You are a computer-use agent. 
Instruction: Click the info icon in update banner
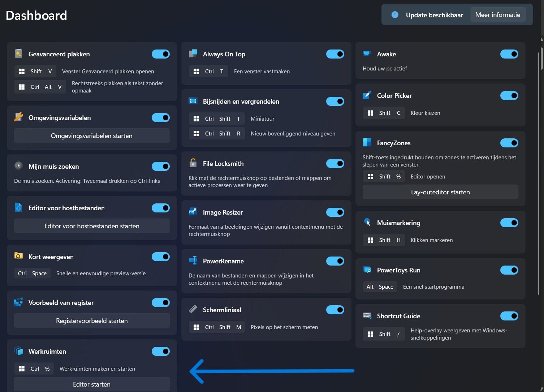click(x=395, y=15)
